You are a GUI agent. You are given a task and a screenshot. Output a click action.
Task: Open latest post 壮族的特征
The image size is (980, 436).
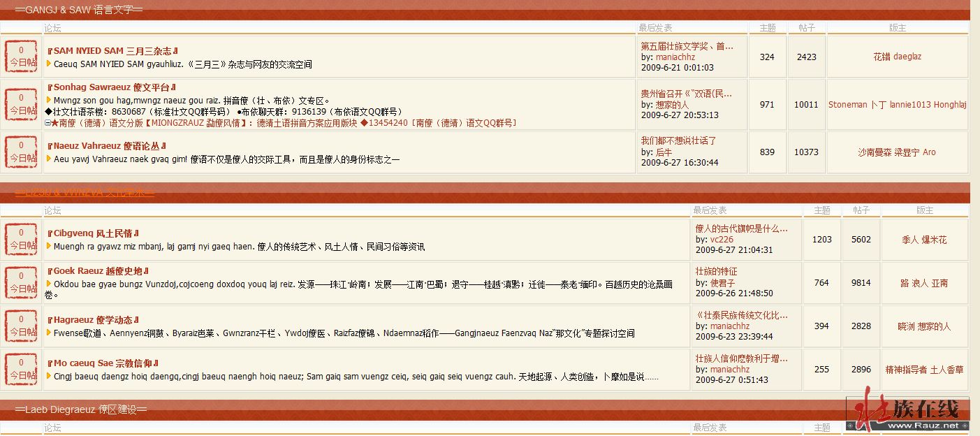716,271
